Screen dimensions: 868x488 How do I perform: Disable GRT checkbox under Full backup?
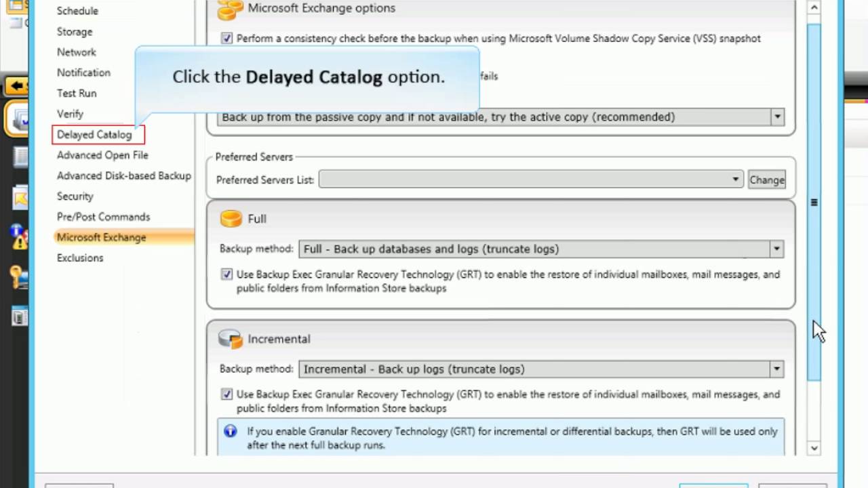(x=226, y=274)
